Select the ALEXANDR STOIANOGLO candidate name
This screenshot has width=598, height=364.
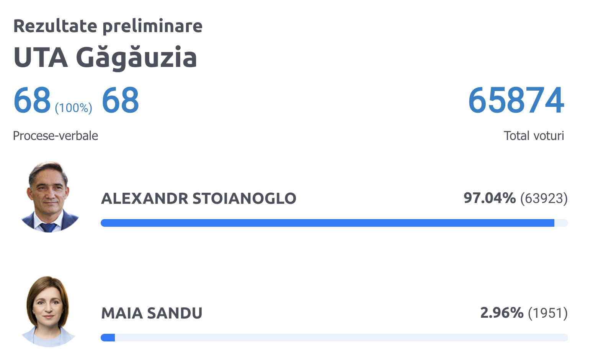click(199, 198)
